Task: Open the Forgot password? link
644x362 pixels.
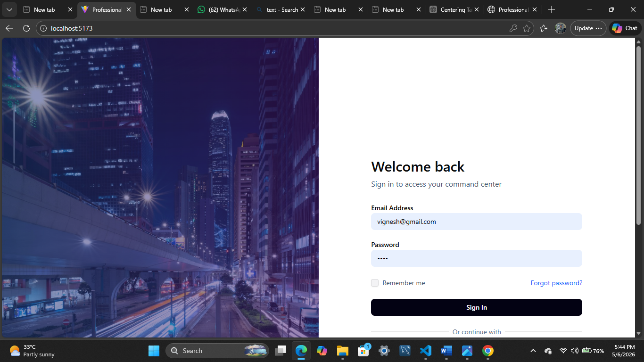Action: pos(556,283)
